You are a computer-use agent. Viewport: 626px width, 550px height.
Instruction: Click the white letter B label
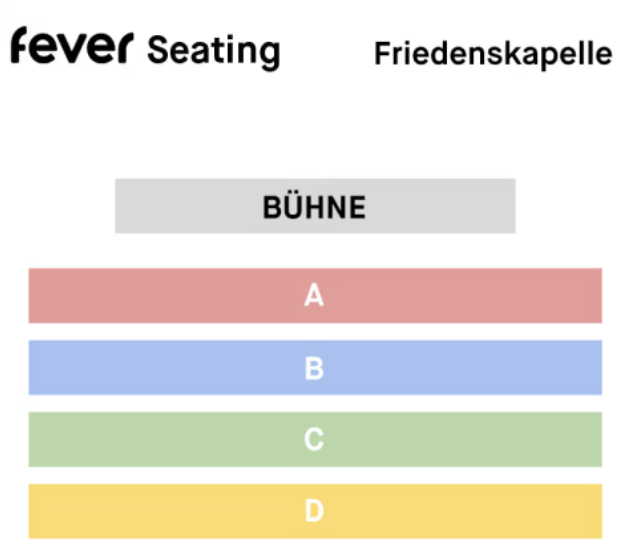314,368
